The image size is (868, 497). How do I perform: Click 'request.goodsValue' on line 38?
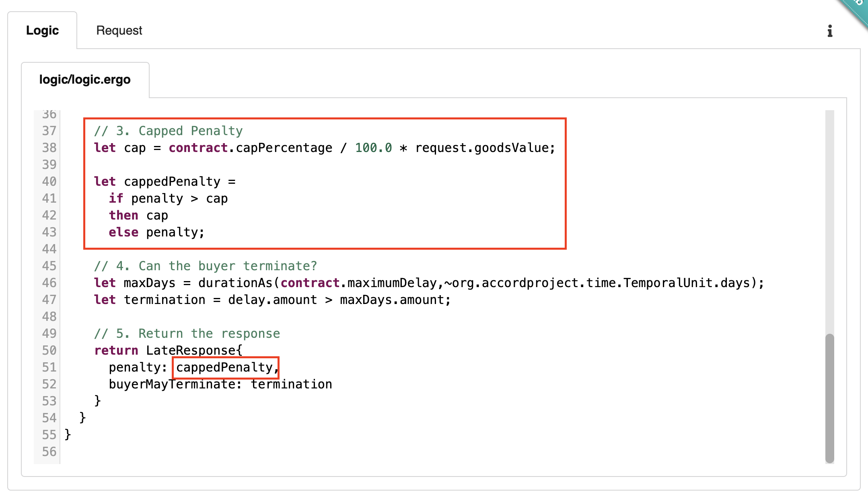[482, 148]
